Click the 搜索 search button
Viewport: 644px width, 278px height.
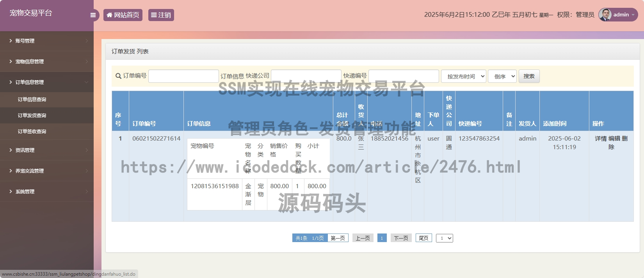(x=529, y=76)
